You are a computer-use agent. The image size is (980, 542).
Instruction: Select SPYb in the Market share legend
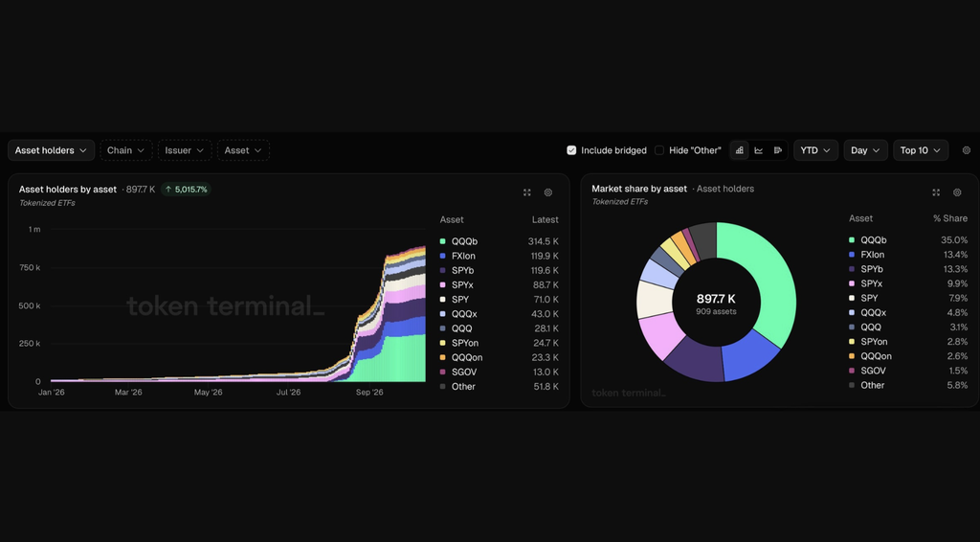pos(871,269)
